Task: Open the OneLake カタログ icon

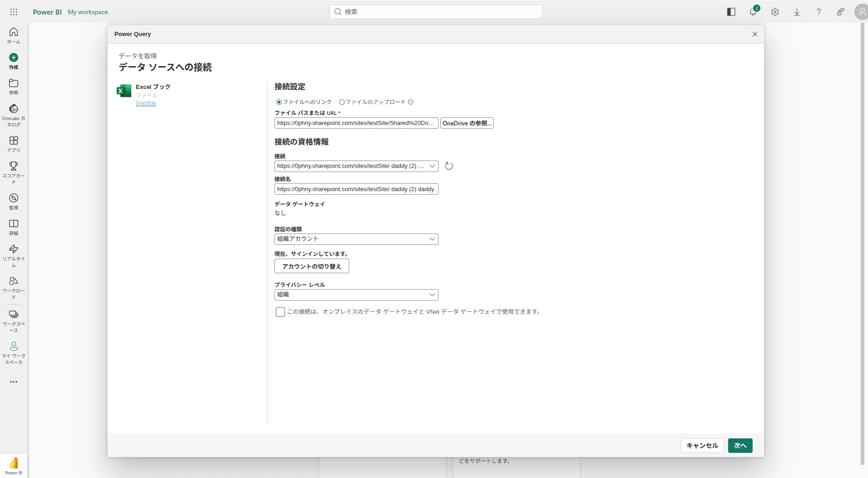Action: coord(14,109)
